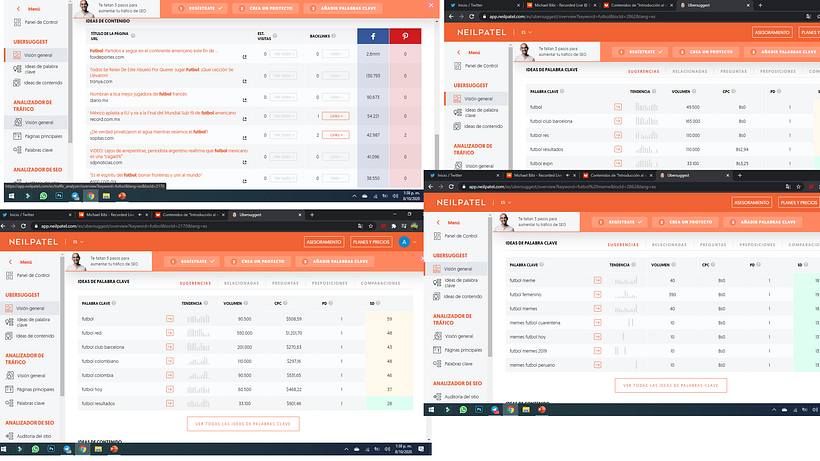This screenshot has width=820, height=461.
Task: Open PowerPoint from the 'futbol meme' window's taskbar
Action: (541, 410)
